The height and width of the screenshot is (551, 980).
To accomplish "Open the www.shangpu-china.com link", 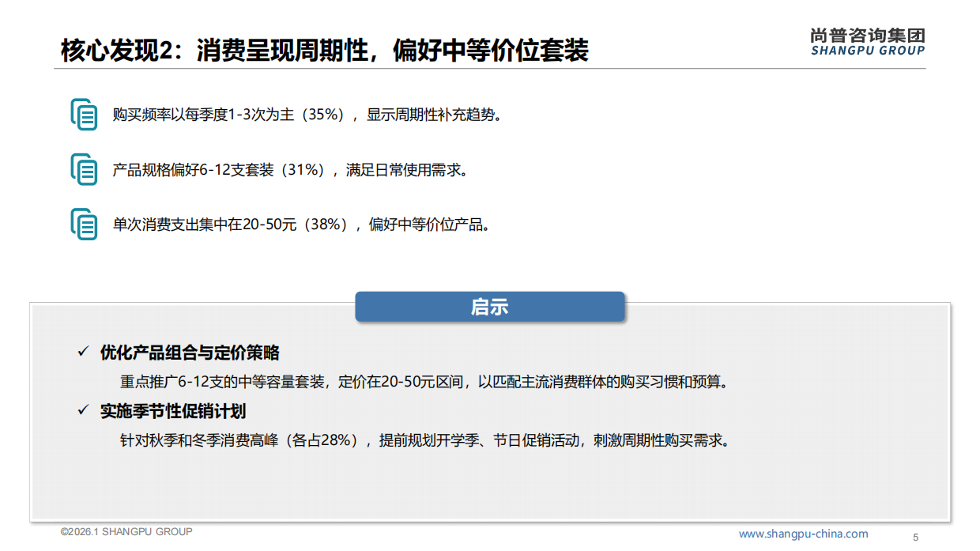I will 803,534.
